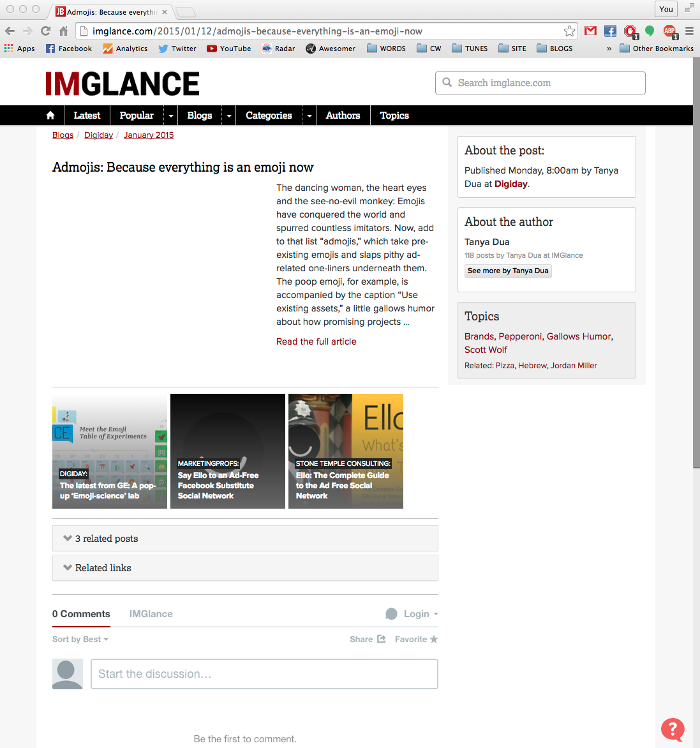Expand the Popular dropdown arrow
The width and height of the screenshot is (700, 748).
171,116
